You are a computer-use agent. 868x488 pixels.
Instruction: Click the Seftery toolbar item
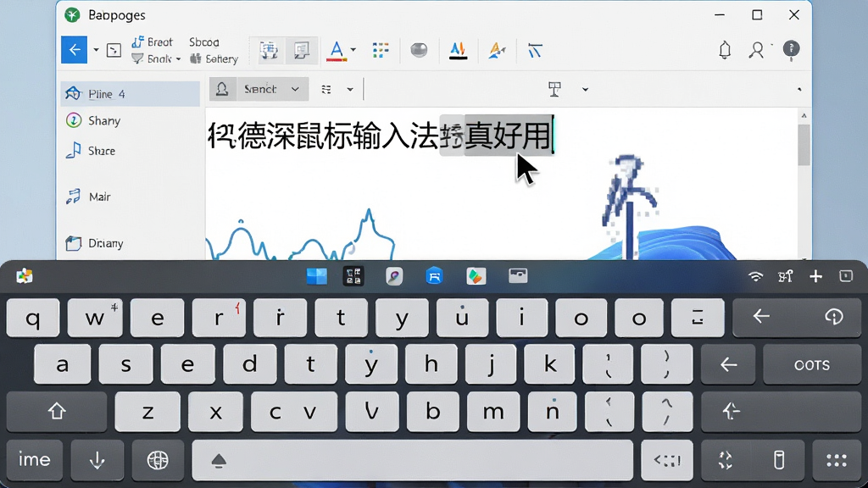pyautogui.click(x=214, y=58)
